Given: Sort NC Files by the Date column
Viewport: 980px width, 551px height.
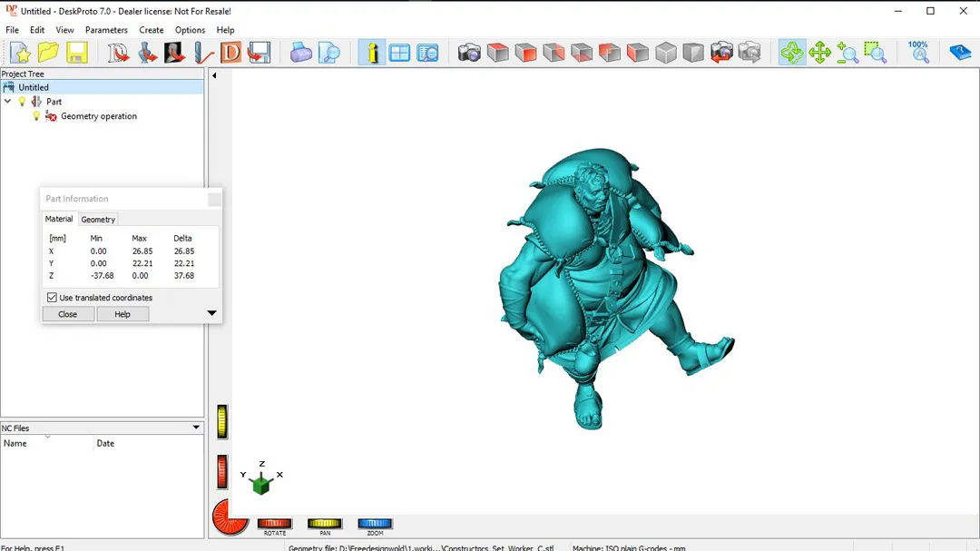Looking at the screenshot, I should coord(149,443).
